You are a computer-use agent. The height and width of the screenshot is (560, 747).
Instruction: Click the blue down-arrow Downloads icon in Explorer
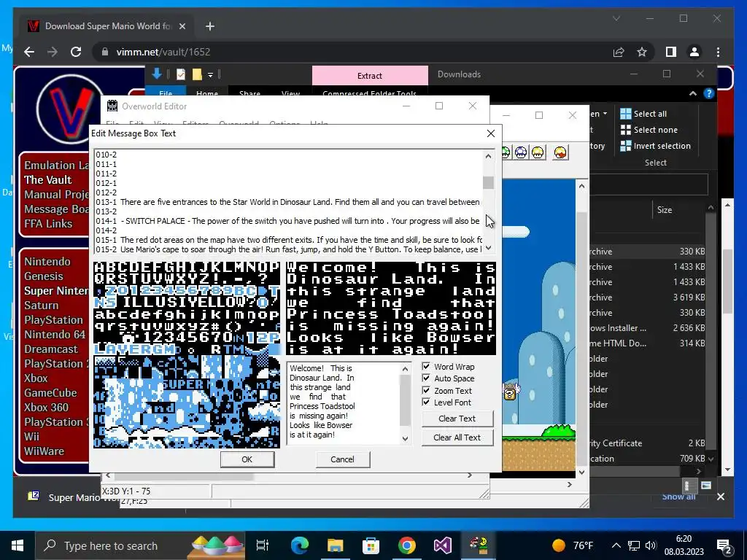coord(157,74)
